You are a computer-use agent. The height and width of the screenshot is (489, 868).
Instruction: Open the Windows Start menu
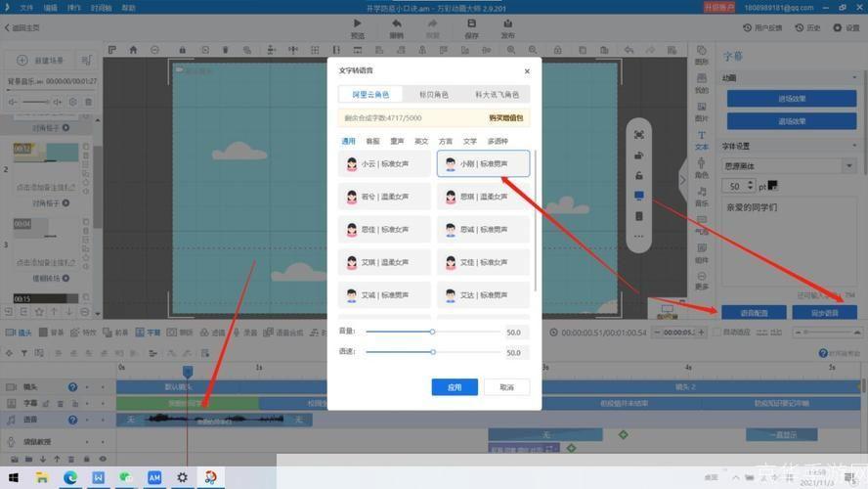tap(14, 477)
